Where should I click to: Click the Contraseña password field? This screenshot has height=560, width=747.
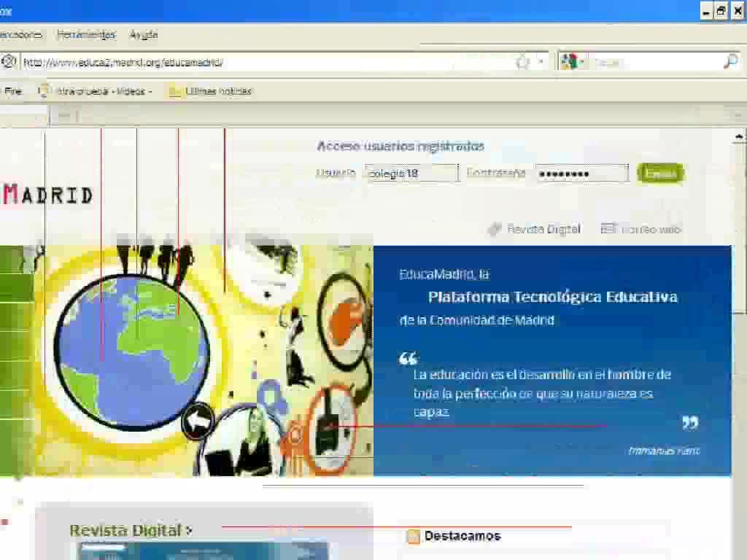(x=581, y=174)
